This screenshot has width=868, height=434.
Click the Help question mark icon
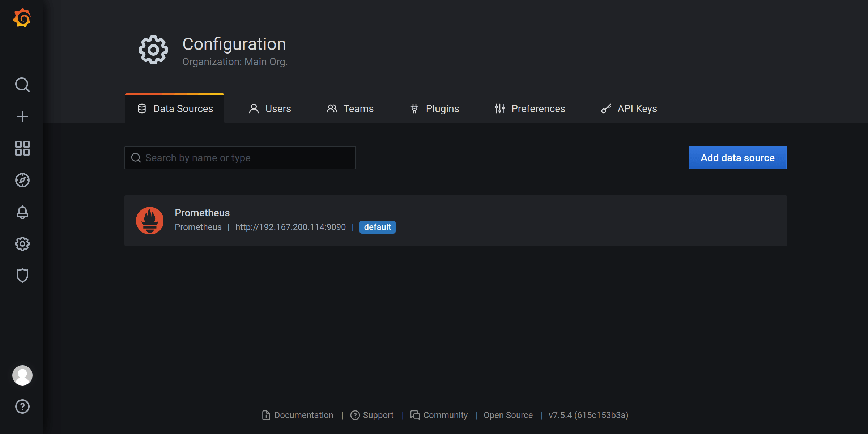click(22, 406)
